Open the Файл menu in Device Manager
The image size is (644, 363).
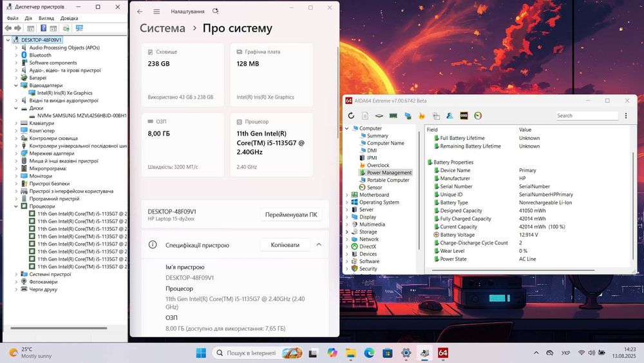(12, 18)
